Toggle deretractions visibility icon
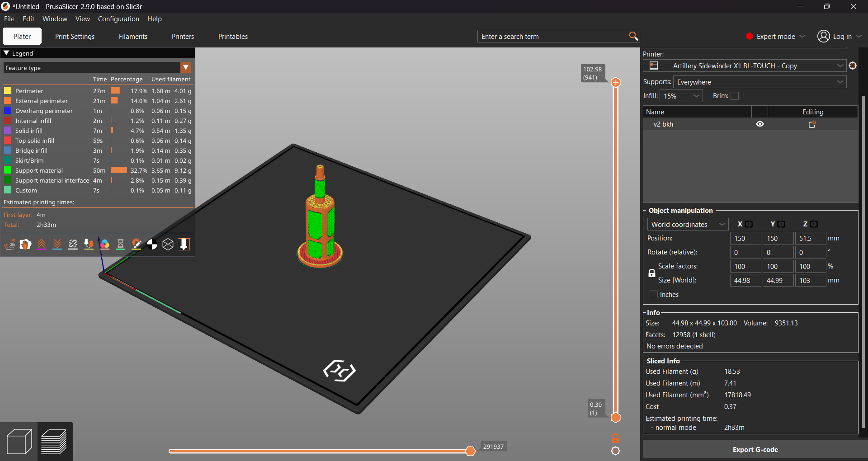The image size is (868, 461). click(57, 245)
